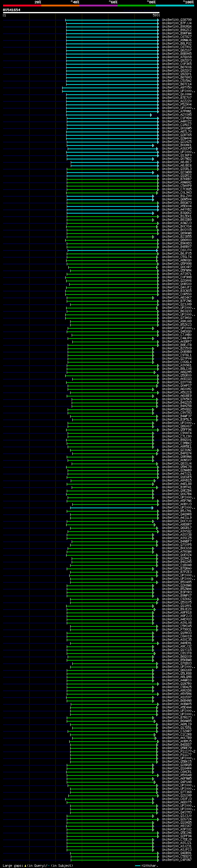Open hit UniRef100_A9NWJ6
The width and height of the screenshot is (197, 868).
[177, 40]
